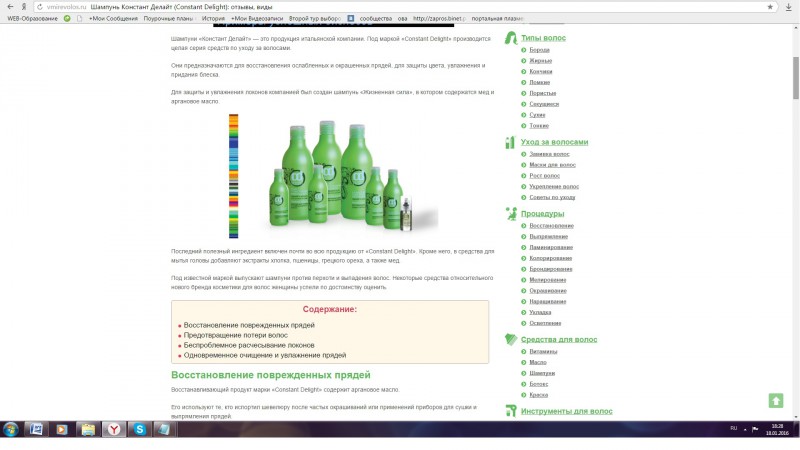Open the Windows Start menu orb
This screenshot has height=450, width=800.
(x=10, y=430)
